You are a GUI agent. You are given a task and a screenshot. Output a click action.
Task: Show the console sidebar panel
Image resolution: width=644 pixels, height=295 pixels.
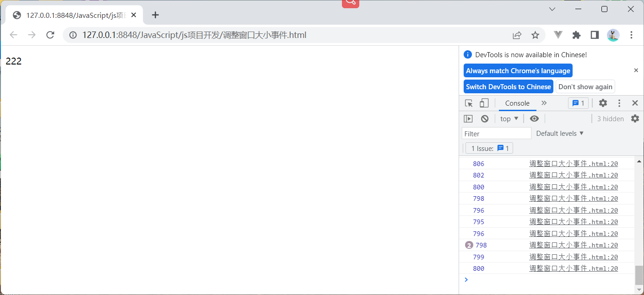coord(468,118)
